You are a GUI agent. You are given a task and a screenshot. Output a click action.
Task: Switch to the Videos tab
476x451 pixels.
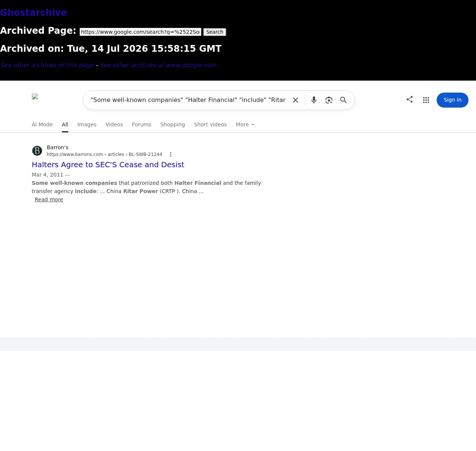(114, 124)
